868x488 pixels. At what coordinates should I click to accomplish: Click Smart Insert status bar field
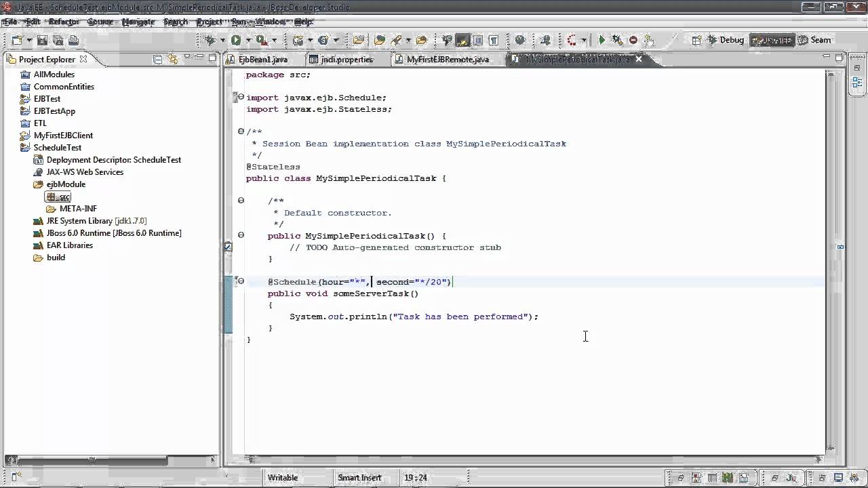(x=359, y=478)
